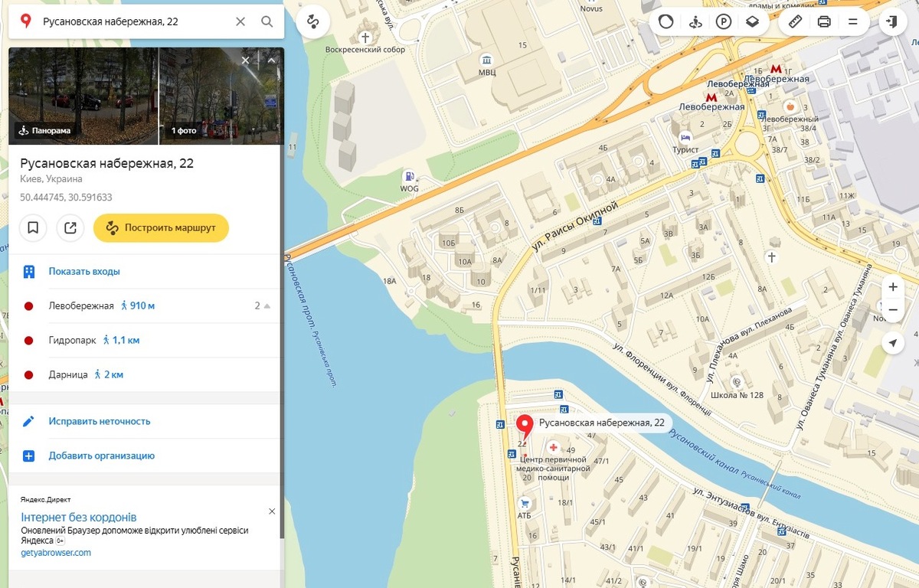This screenshot has width=919, height=588.
Task: Collapse the place card with chevron
Action: click(270, 60)
